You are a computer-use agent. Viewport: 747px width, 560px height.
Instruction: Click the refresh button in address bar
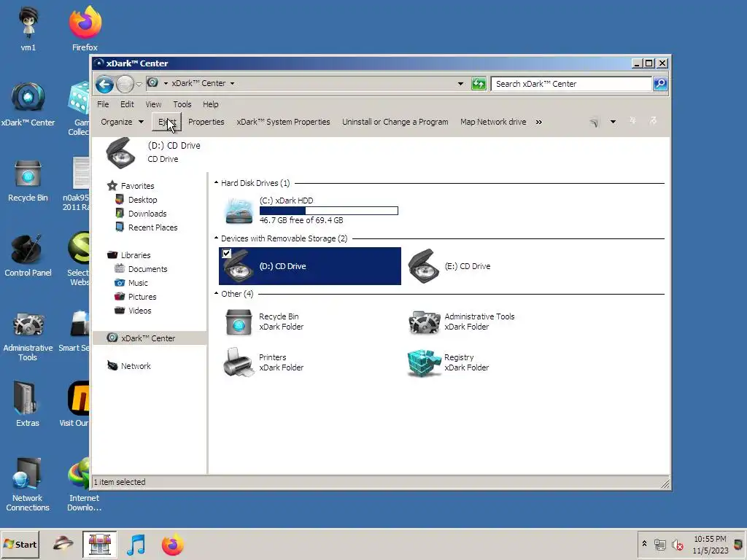(x=479, y=84)
